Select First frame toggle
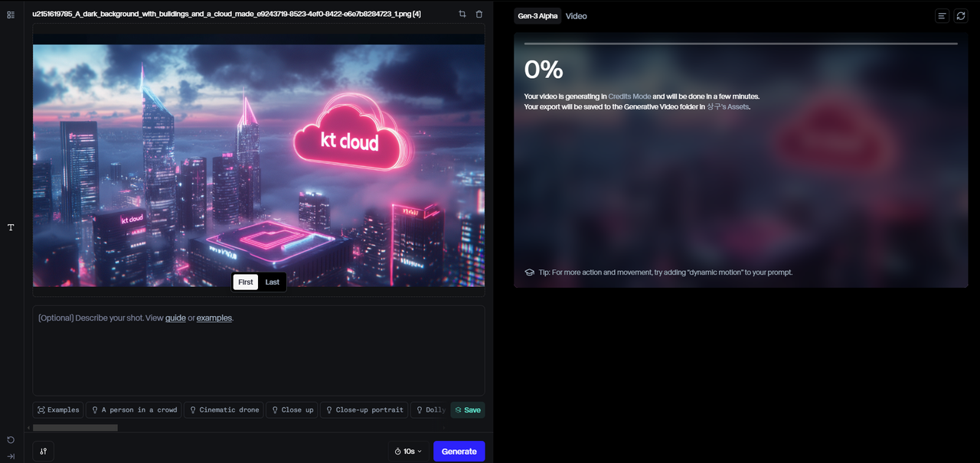Image resolution: width=980 pixels, height=463 pixels. (246, 282)
